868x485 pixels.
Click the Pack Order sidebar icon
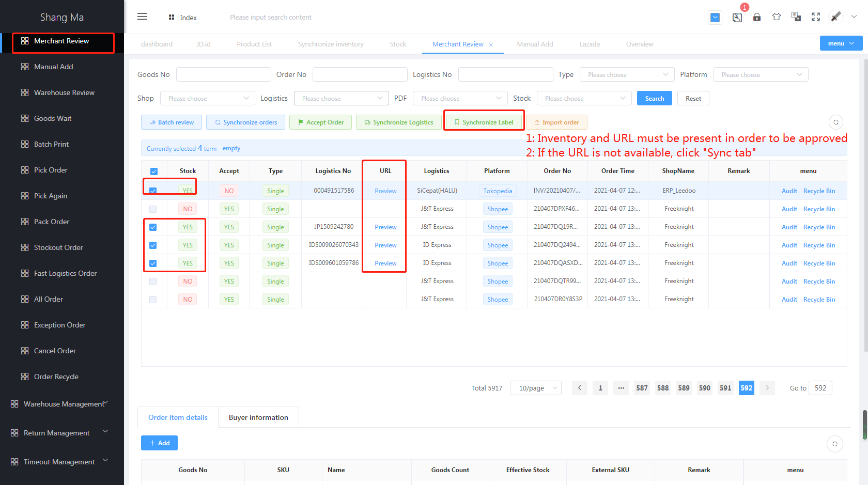[x=25, y=222]
